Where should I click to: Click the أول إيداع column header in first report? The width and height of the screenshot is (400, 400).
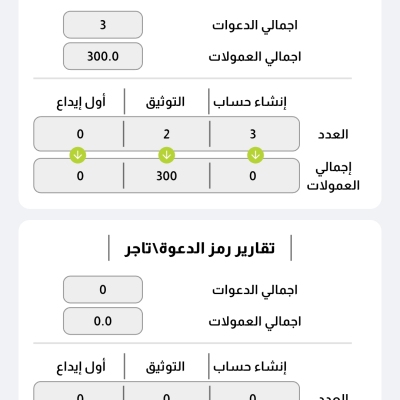click(81, 101)
